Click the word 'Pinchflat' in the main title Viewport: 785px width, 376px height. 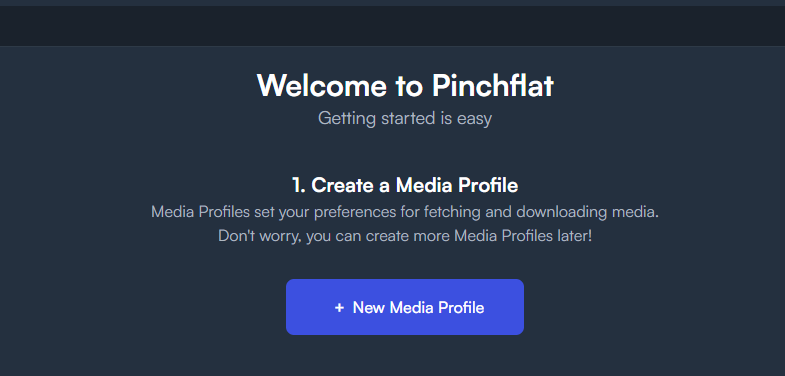point(493,85)
